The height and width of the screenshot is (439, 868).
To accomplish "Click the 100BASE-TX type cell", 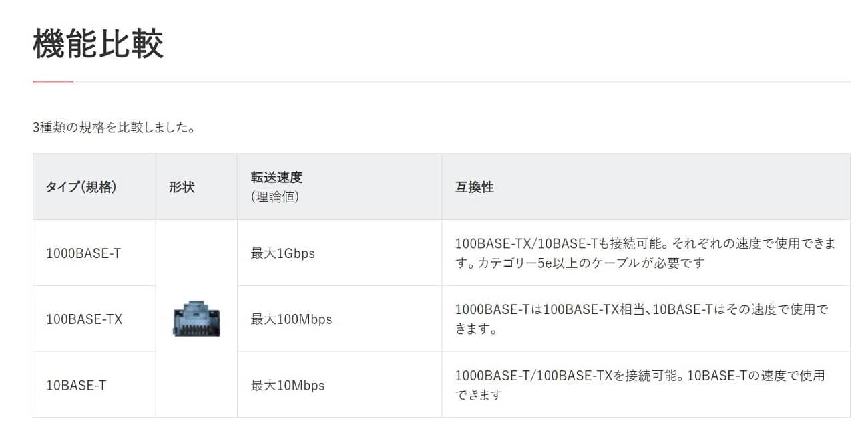I will tap(84, 319).
